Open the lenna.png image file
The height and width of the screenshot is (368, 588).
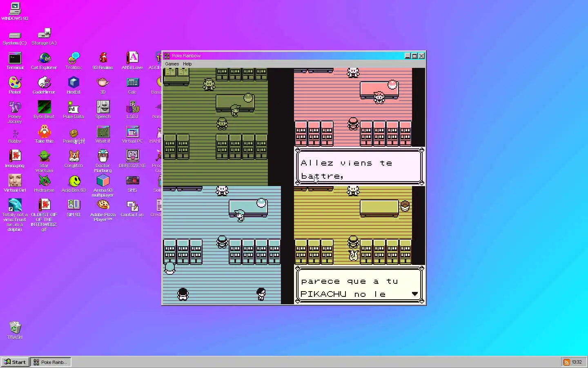(x=15, y=159)
